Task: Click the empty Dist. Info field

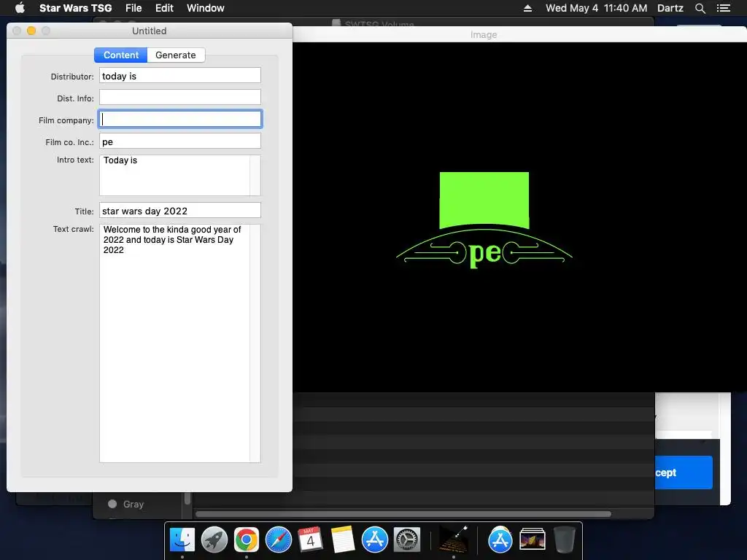Action: [180, 97]
